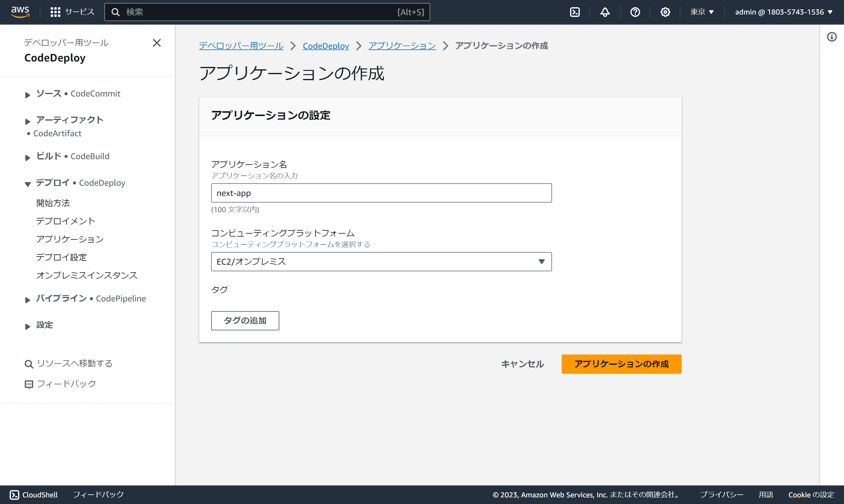The image size is (844, 504).
Task: Open the settings gear icon
Action: point(665,11)
